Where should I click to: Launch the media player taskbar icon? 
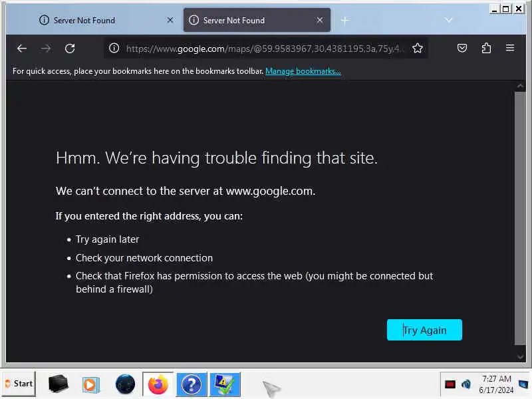[x=90, y=385]
